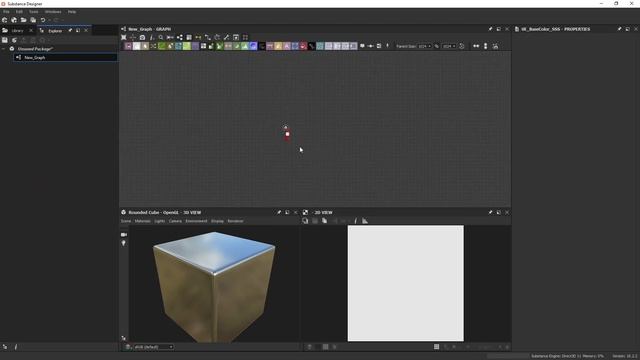
Task: Click the reset size clock icon
Action: (462, 46)
